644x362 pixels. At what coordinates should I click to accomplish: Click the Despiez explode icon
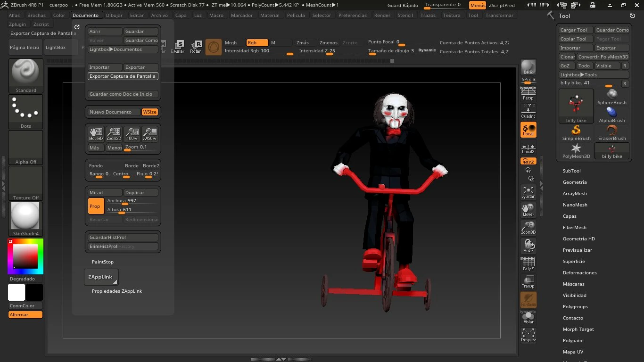pos(528,336)
